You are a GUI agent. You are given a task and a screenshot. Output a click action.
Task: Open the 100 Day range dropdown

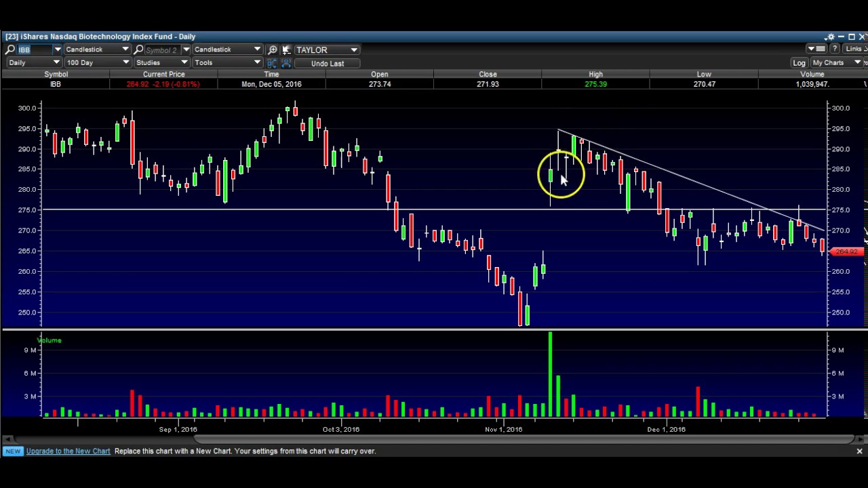pos(97,62)
